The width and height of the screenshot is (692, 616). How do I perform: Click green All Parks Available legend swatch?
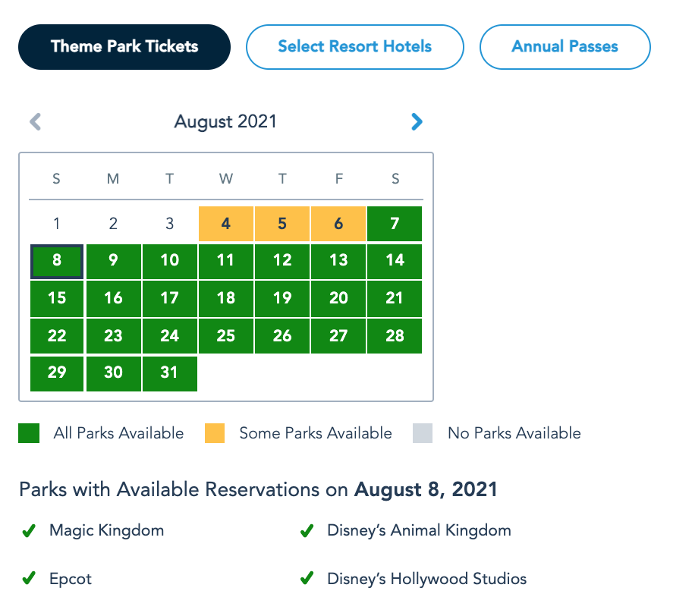click(x=29, y=433)
